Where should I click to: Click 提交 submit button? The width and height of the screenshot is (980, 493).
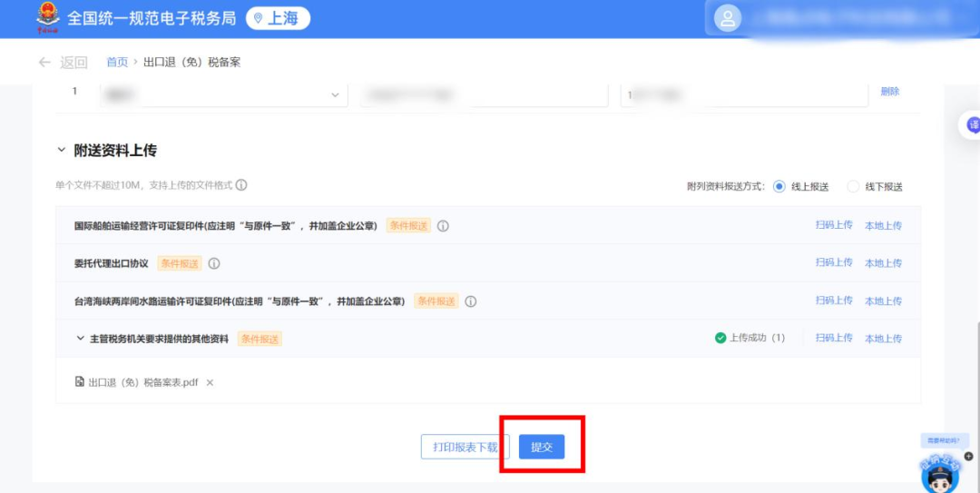tap(542, 447)
